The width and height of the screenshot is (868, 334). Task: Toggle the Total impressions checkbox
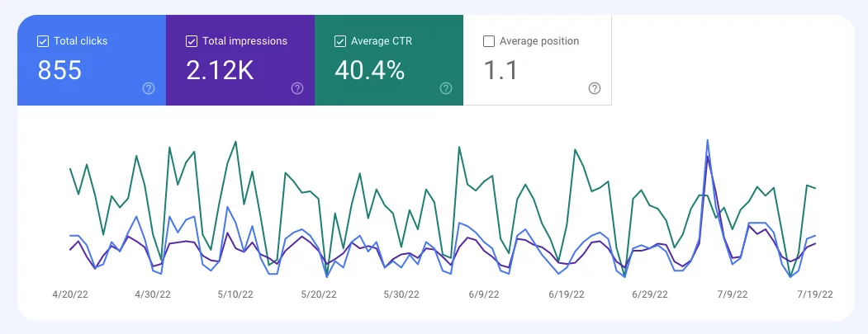pos(192,41)
